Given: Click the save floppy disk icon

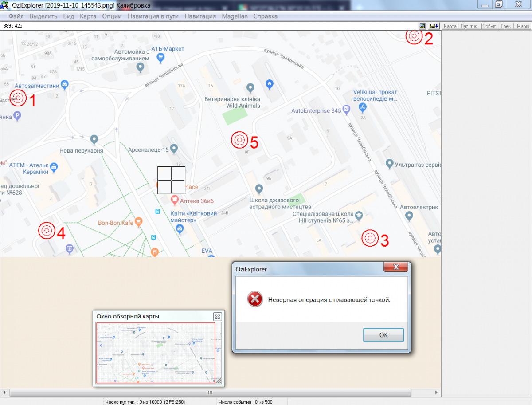Looking at the screenshot, I should 434,26.
